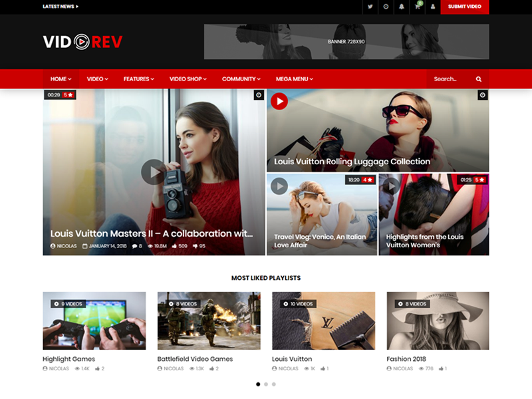This screenshot has height=399, width=532.
Task: Click the 10 Videos badge on Louis Vuitton playlist
Action: [x=298, y=304]
